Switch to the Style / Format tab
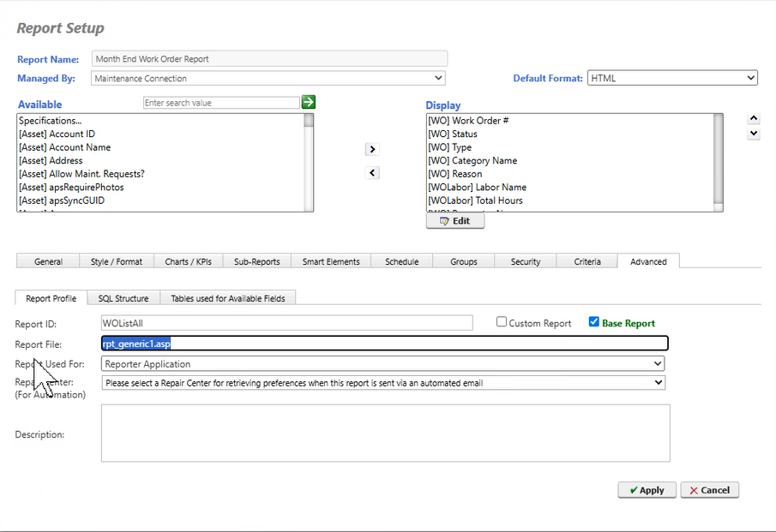Screen dimensions: 776x532 (x=117, y=261)
